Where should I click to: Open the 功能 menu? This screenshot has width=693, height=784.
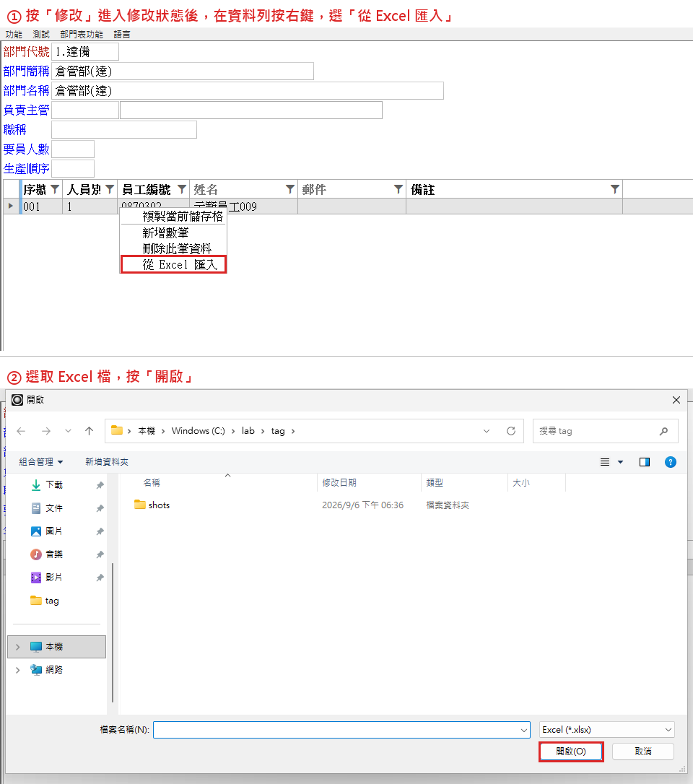coord(14,35)
